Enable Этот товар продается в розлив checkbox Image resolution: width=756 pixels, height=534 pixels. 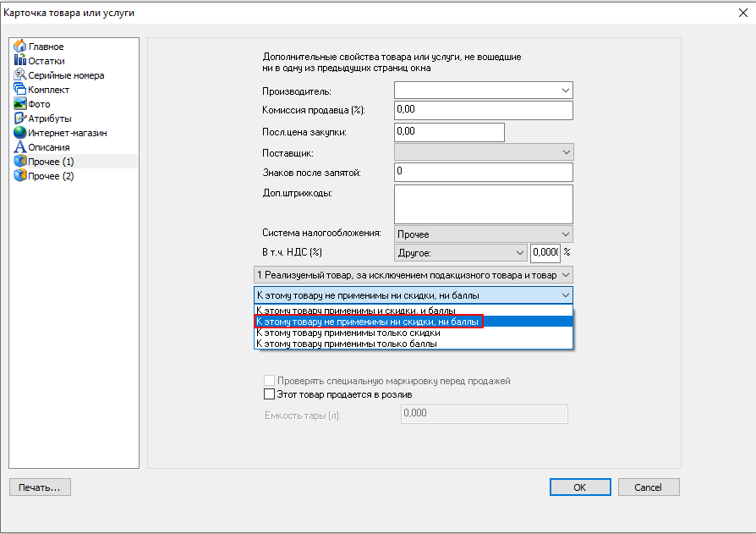pos(269,394)
